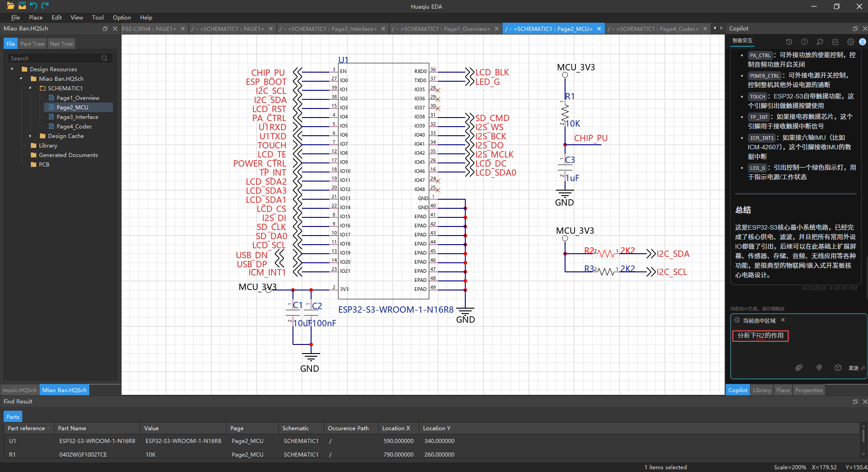
Task: Remove the 当前选中区域 context tag
Action: tap(783, 320)
